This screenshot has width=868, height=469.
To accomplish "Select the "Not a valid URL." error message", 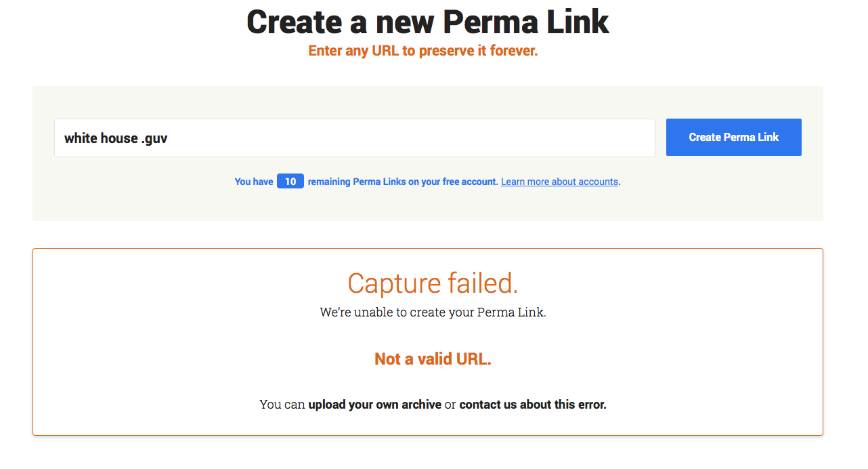I will point(433,359).
